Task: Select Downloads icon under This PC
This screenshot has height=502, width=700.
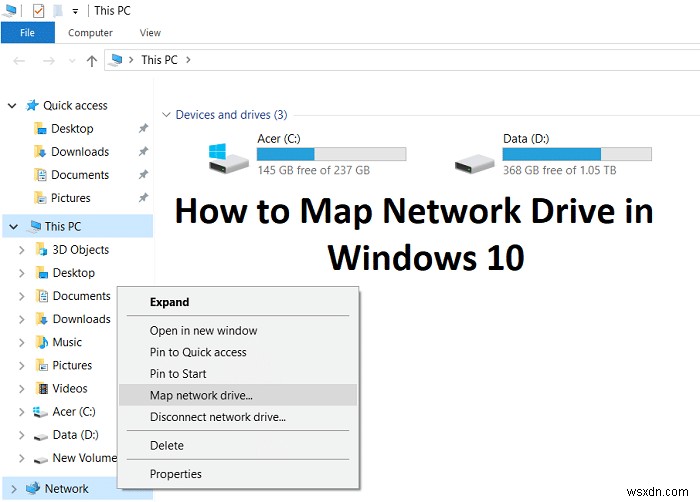Action: pos(41,319)
